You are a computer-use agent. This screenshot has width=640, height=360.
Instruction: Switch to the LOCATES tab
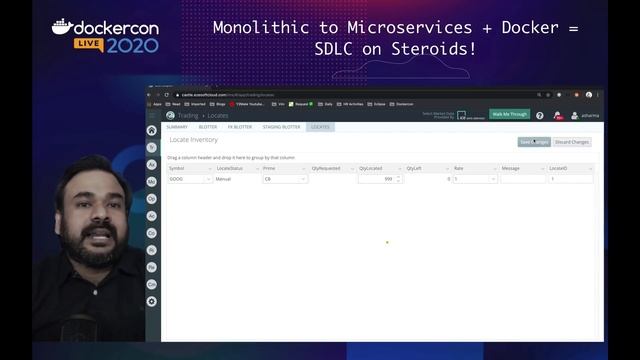coord(320,127)
